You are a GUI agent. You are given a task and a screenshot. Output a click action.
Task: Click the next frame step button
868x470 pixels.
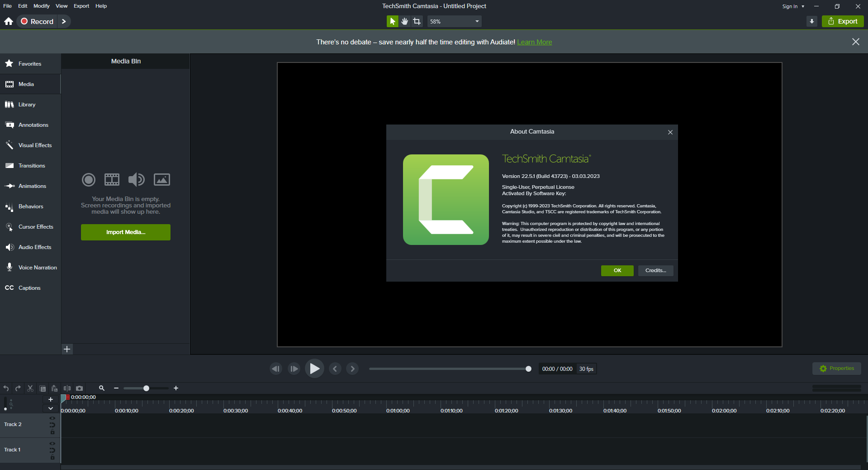pos(294,369)
